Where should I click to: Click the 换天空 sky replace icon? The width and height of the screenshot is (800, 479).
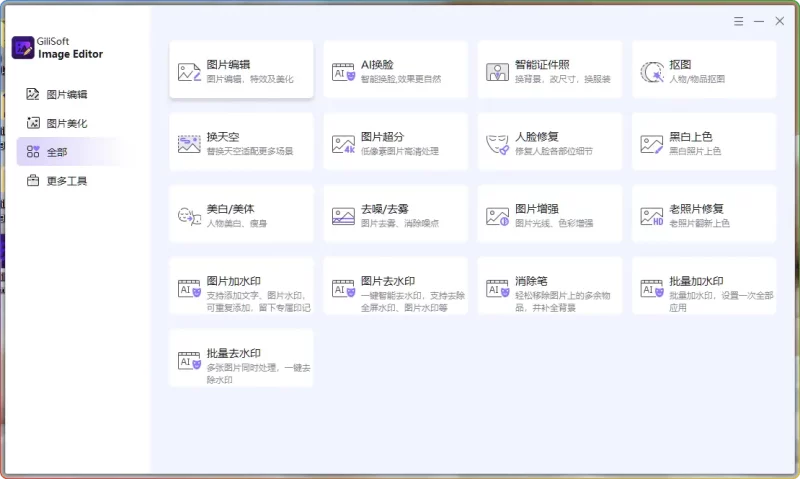pos(189,144)
